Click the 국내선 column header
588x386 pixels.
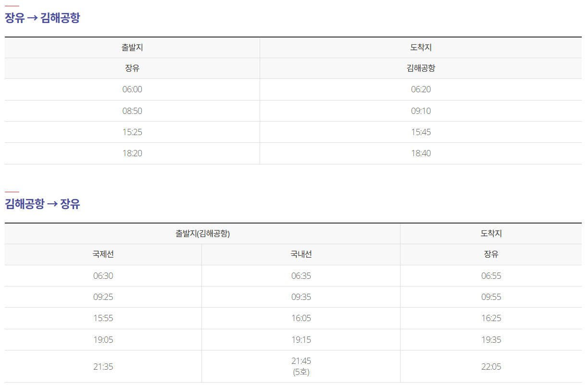(300, 254)
